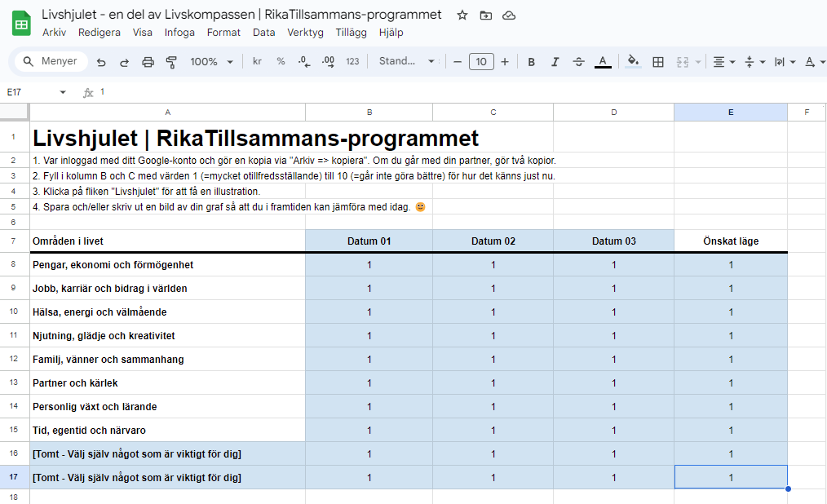Select row 7 header
The image size is (827, 504).
pyautogui.click(x=14, y=241)
